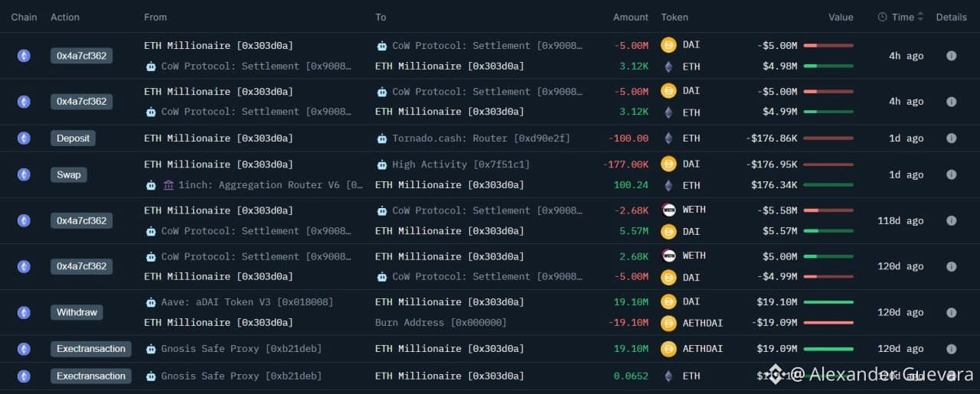Screen dimensions: 980x394
Task: Click the From column header
Action: (x=155, y=17)
